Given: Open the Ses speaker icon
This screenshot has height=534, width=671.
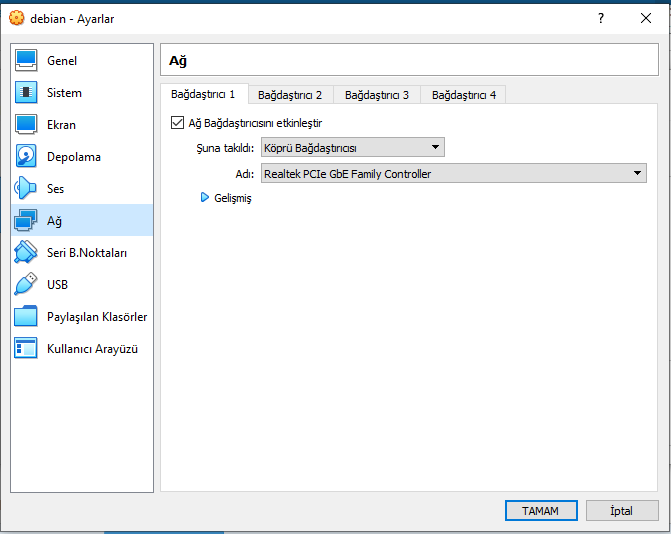Looking at the screenshot, I should click(26, 188).
